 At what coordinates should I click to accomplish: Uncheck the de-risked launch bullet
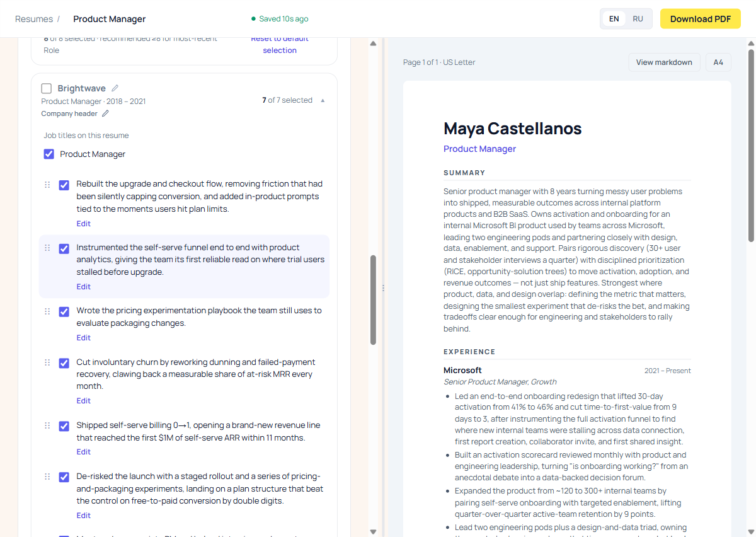(64, 477)
